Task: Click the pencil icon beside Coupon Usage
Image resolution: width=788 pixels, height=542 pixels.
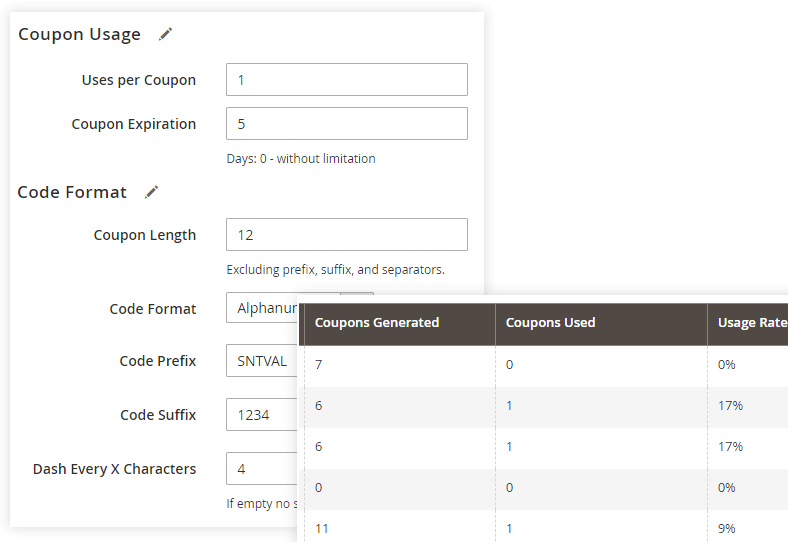Action: (166, 34)
